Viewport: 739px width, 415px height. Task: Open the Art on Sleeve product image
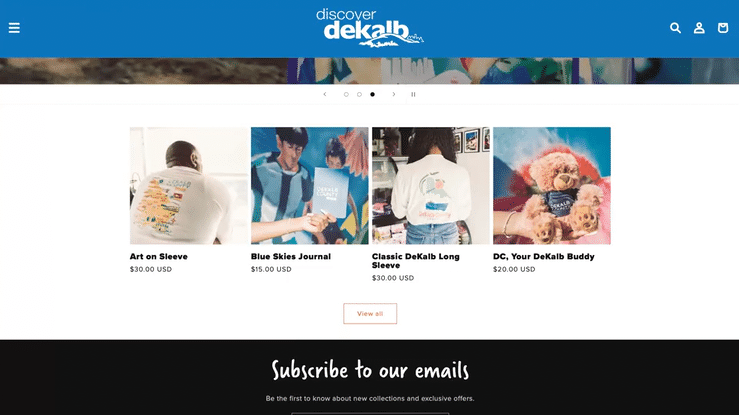[189, 186]
